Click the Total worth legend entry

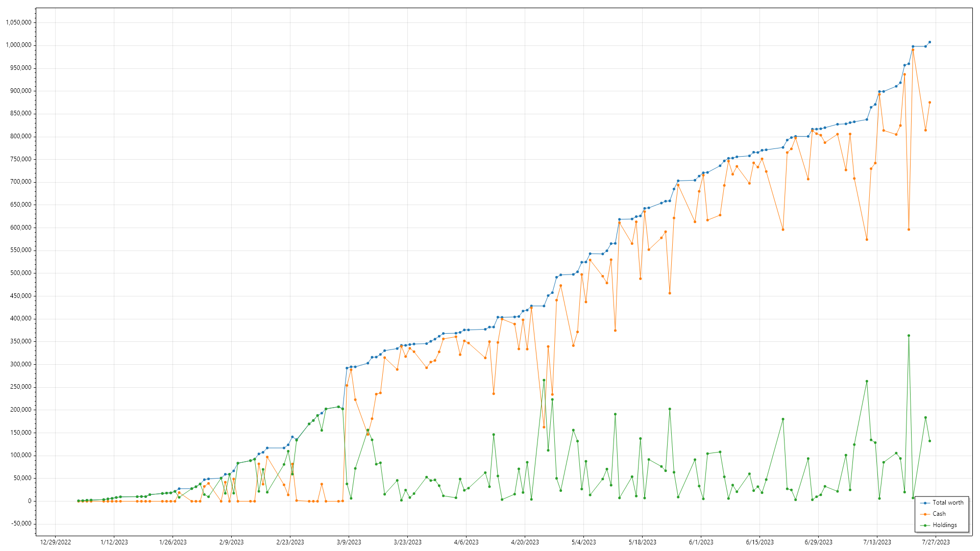(x=947, y=503)
